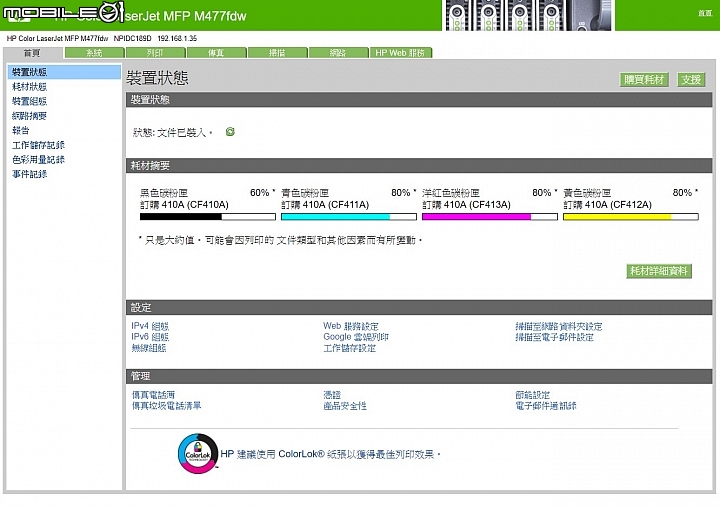Open 事件記錄 in the sidebar
This screenshot has width=720, height=508.
pyautogui.click(x=29, y=174)
